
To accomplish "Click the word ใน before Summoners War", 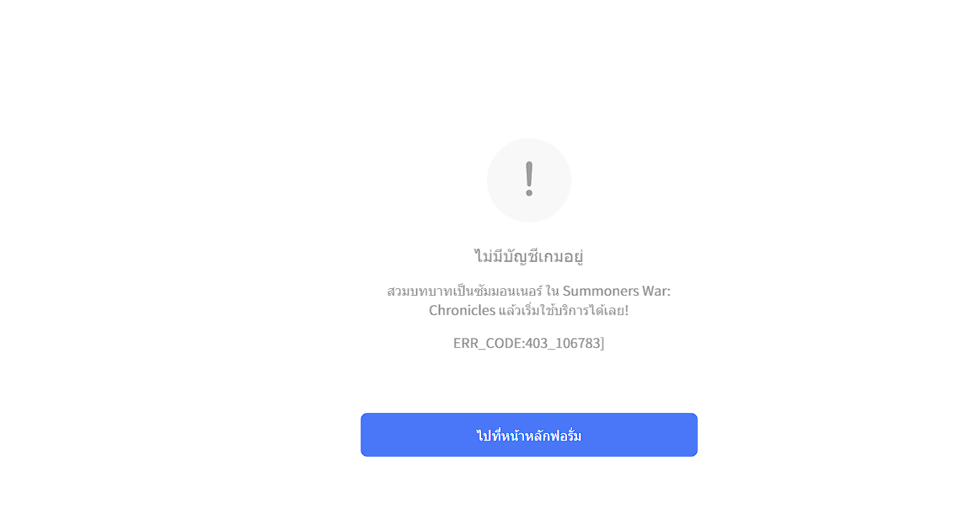I will tap(552, 291).
